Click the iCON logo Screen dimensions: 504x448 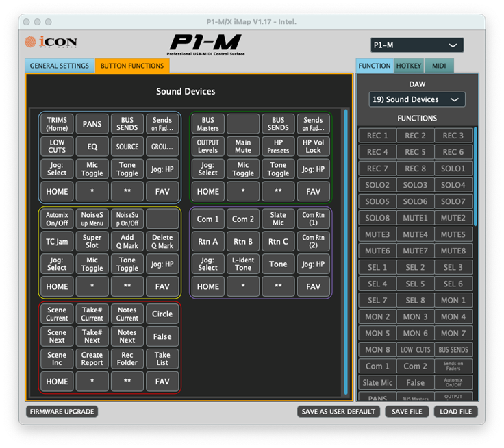[51, 42]
